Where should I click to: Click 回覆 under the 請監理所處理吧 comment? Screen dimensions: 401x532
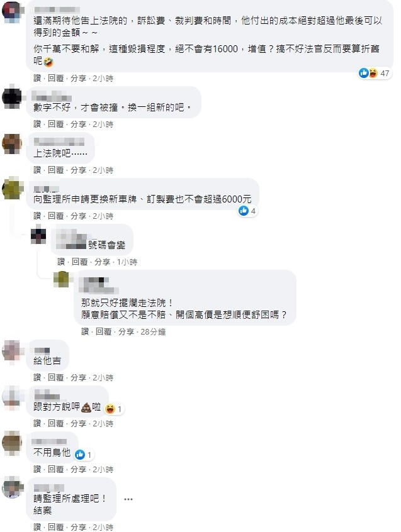coord(55,527)
